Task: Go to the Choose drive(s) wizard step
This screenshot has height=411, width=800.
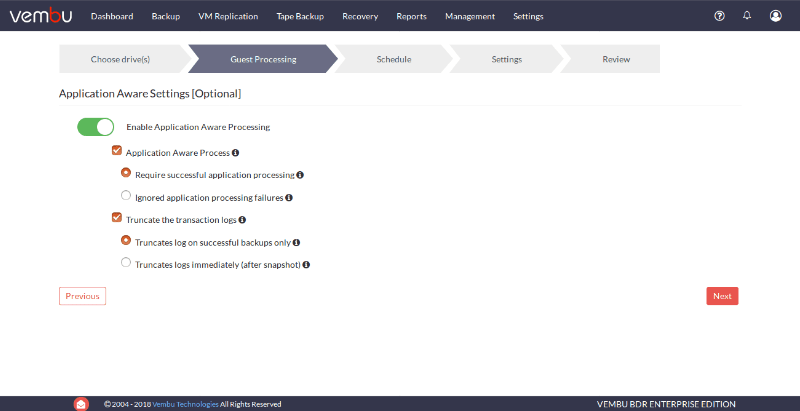Action: tap(121, 59)
